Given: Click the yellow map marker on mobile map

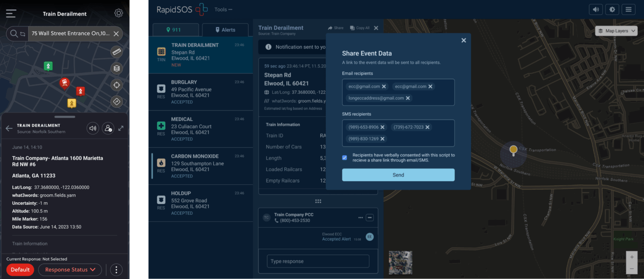Looking at the screenshot, I should coord(72,103).
